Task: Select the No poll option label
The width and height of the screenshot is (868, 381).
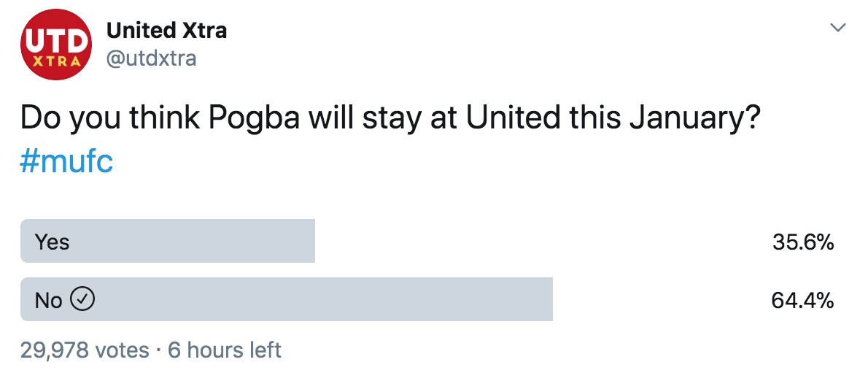Action: tap(49, 301)
